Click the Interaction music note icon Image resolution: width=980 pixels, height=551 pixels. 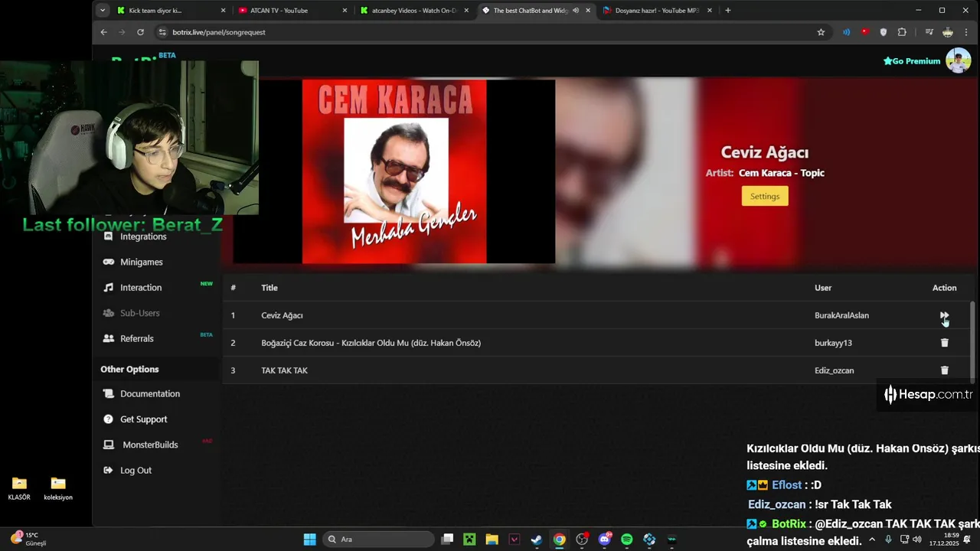108,288
